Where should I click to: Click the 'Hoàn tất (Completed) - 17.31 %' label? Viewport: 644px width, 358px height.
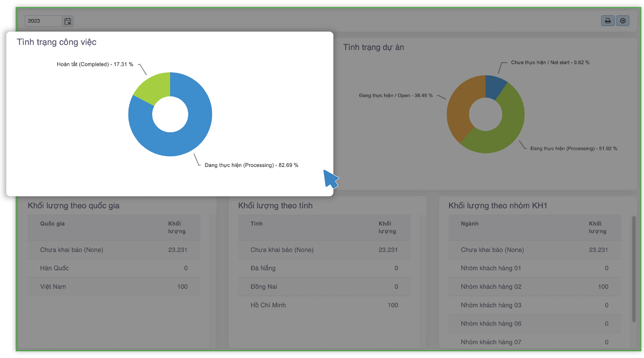pyautogui.click(x=95, y=64)
